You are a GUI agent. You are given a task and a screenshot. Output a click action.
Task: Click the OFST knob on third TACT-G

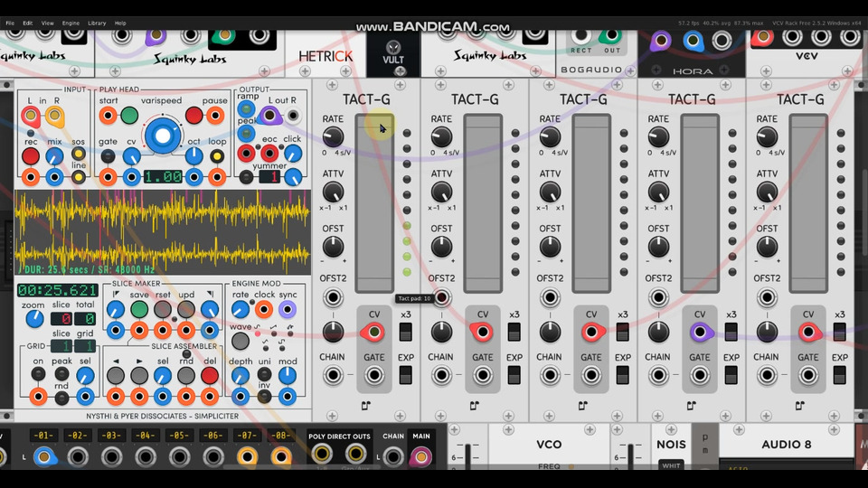coord(550,247)
